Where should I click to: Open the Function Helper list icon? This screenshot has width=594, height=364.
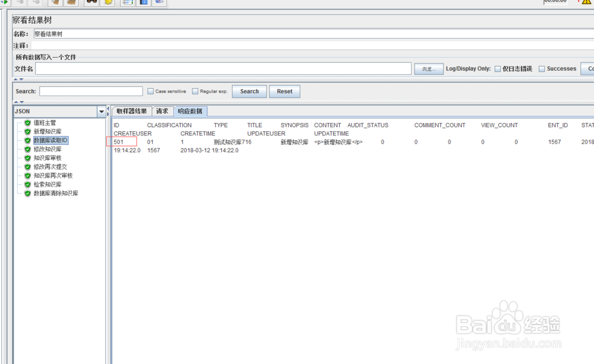point(128,2)
